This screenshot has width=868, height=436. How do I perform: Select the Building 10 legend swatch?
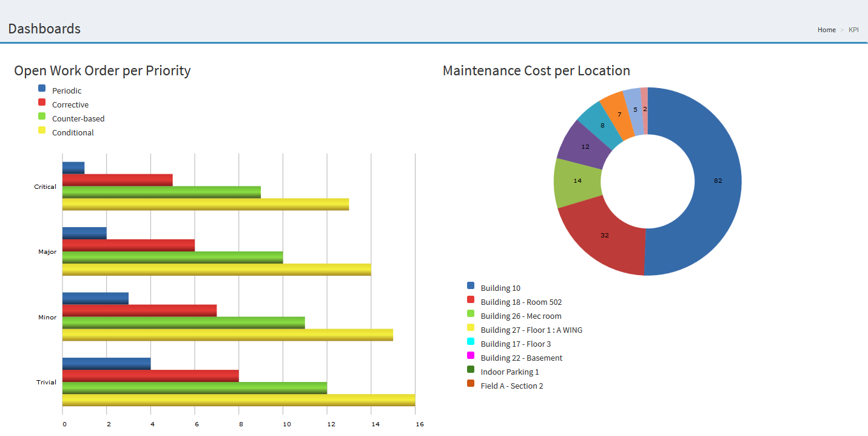pos(471,286)
